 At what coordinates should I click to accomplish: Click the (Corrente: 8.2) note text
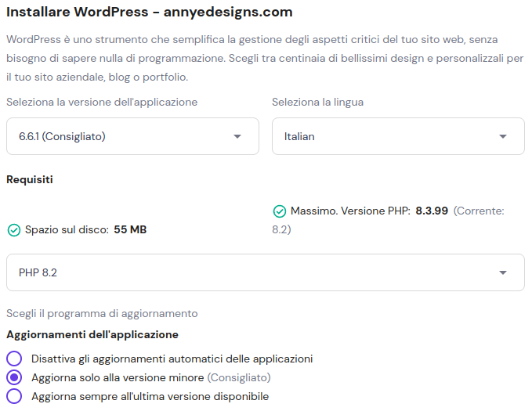coord(388,220)
